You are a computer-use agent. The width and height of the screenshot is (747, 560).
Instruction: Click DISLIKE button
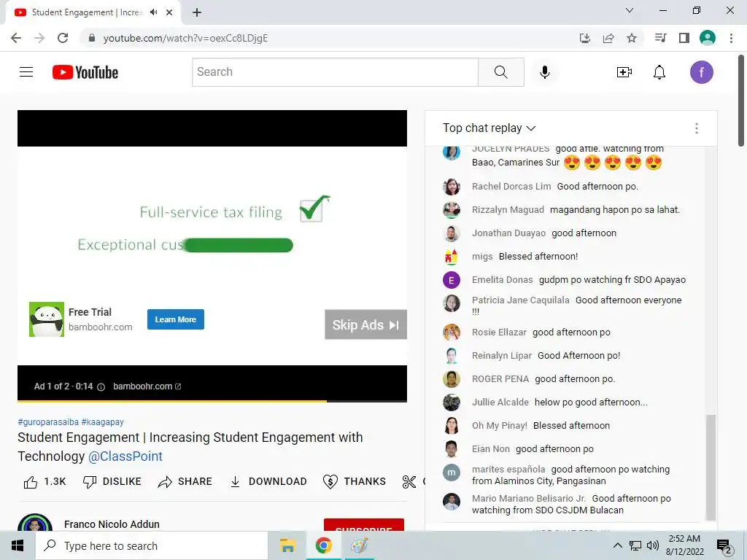coord(112,482)
